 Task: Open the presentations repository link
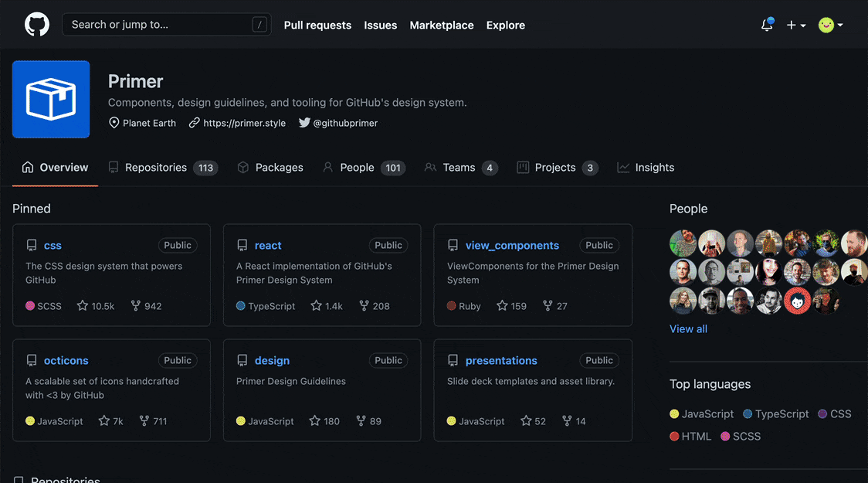(x=501, y=361)
